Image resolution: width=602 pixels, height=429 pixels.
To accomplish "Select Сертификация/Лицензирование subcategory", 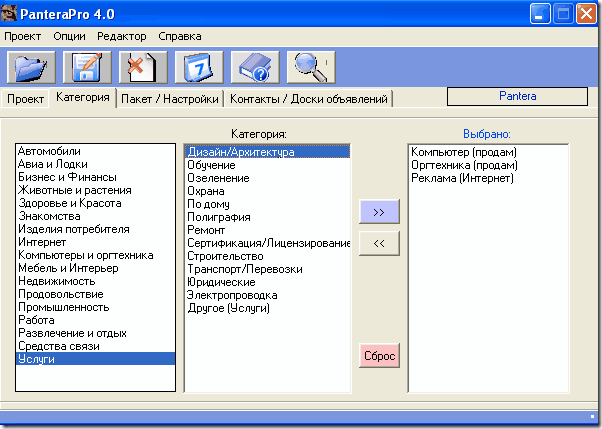I will tap(268, 243).
